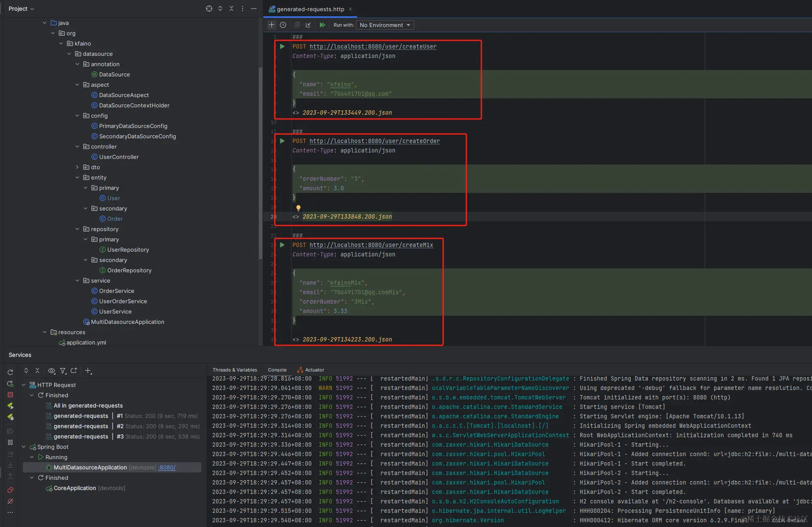Open the createUser URL link
Viewport: 812px width, 527px height.
373,46
